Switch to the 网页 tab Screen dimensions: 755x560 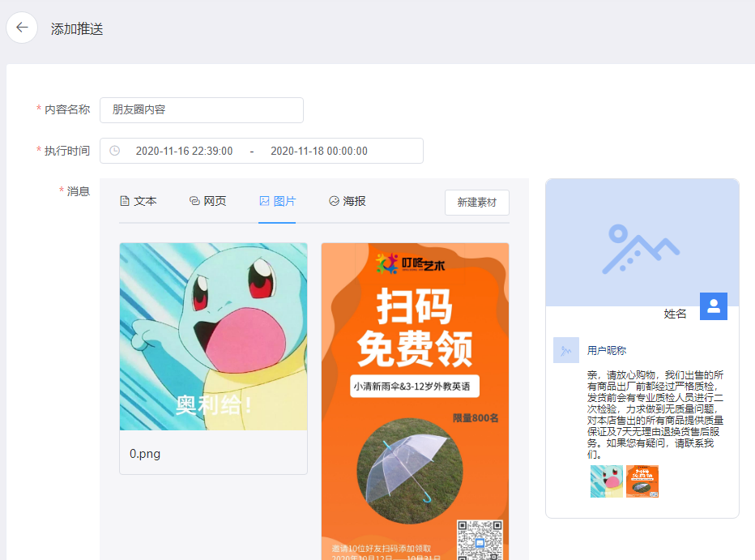pos(208,201)
